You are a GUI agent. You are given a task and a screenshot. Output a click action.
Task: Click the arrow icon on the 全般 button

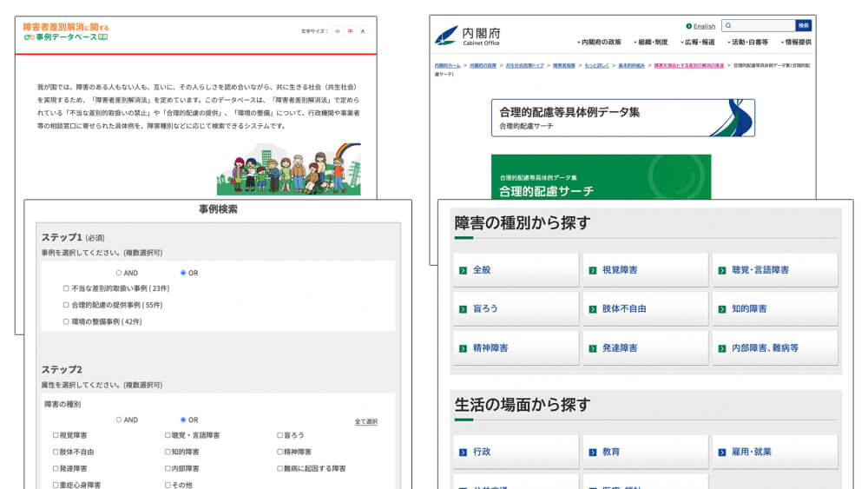[463, 270]
